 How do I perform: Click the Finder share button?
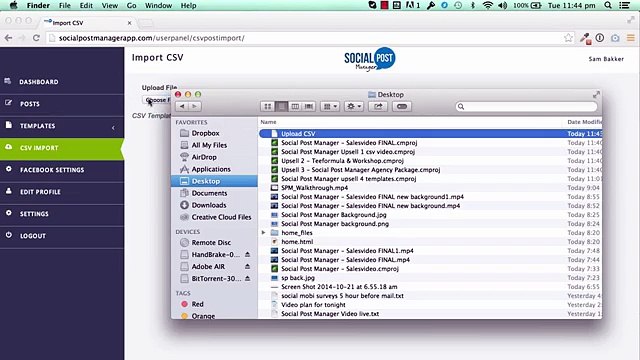pos(378,107)
